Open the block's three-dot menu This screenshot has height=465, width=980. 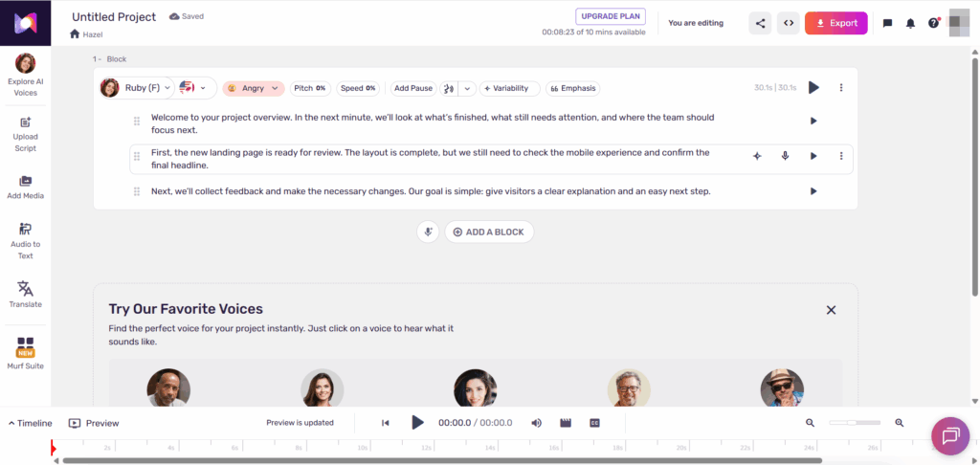coord(841,87)
